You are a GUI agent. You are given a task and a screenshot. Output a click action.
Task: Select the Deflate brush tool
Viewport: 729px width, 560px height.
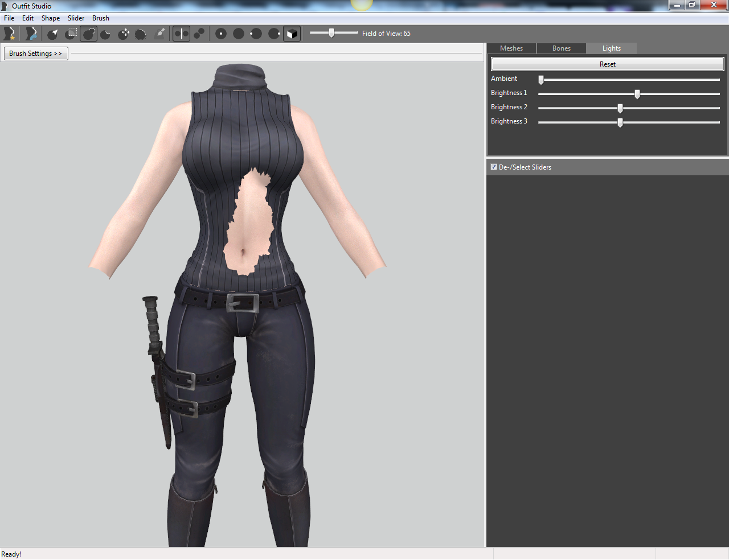tap(106, 34)
